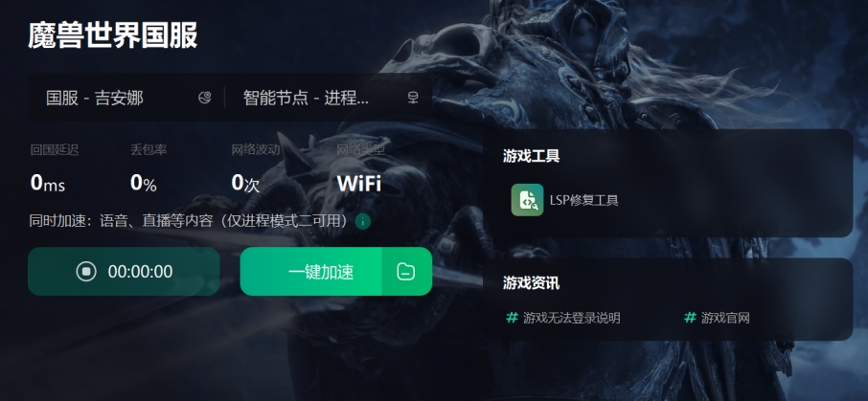Click the node icon beside 智能节点
868x401 pixels.
412,98
